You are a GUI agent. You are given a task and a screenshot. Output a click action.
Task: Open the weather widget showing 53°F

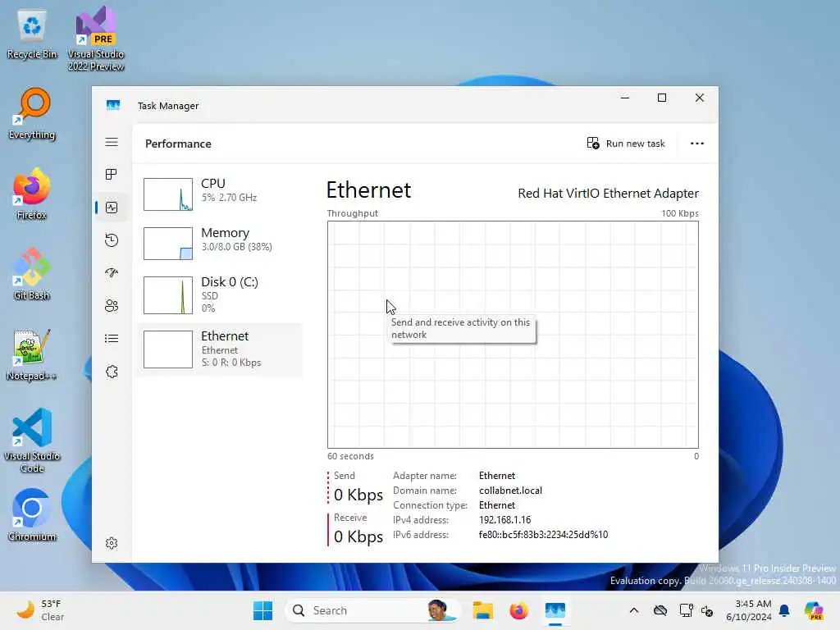click(x=40, y=610)
